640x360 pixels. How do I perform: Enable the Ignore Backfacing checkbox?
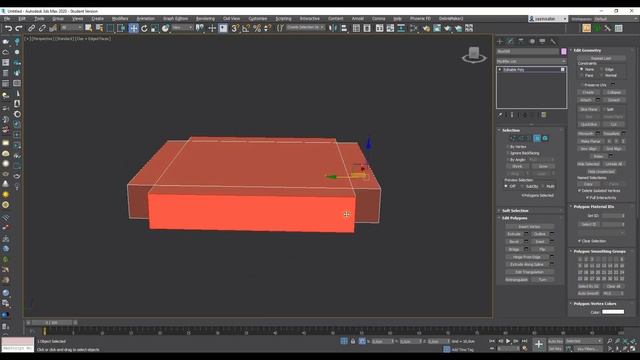tap(508, 153)
